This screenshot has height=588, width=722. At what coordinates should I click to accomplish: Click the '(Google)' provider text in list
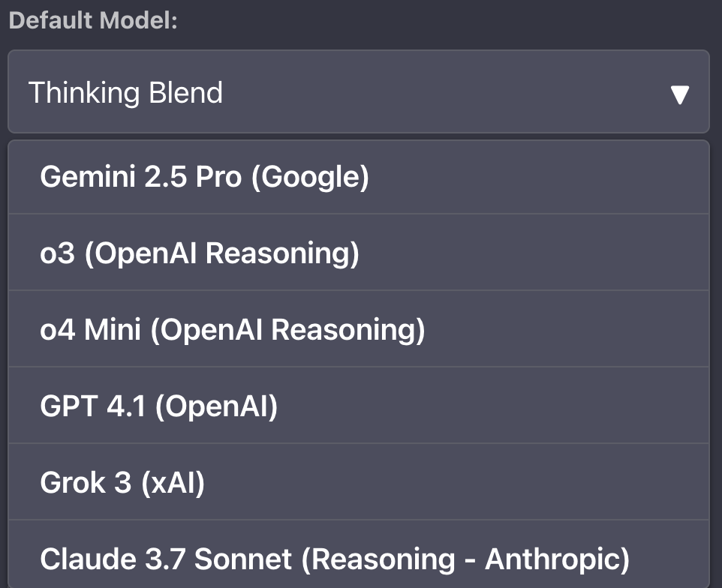(x=310, y=177)
